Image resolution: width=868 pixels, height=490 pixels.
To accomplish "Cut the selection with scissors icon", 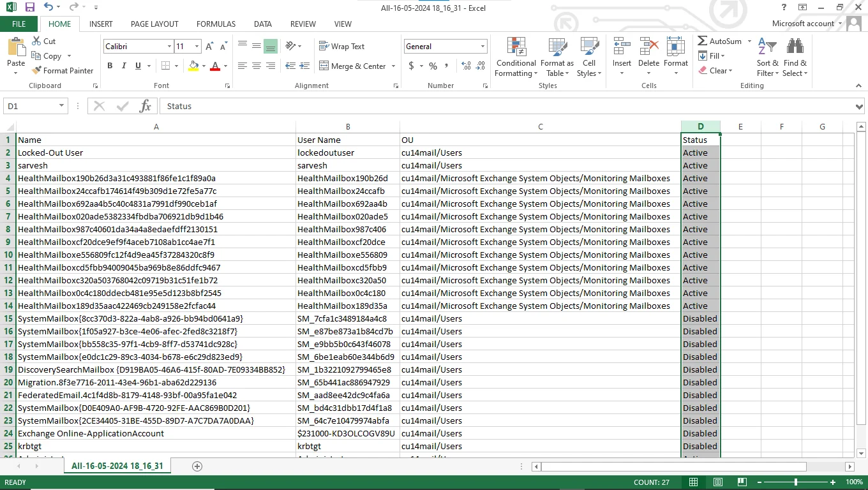I will [x=43, y=41].
